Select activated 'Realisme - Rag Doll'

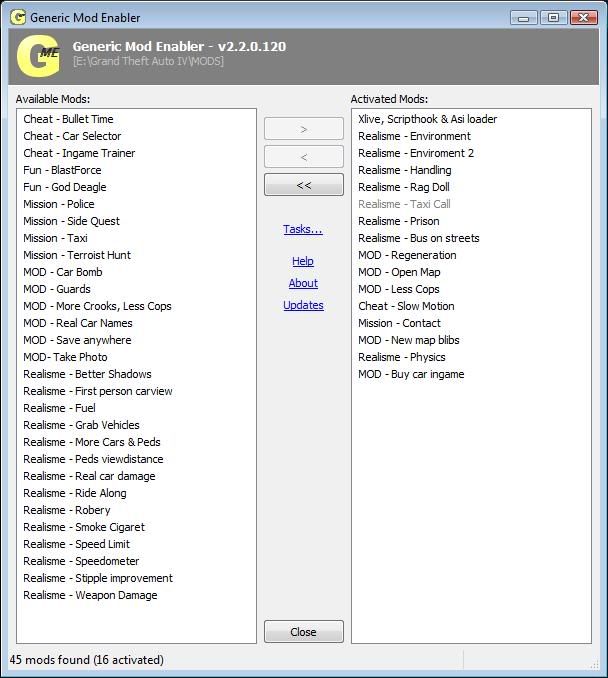[404, 187]
